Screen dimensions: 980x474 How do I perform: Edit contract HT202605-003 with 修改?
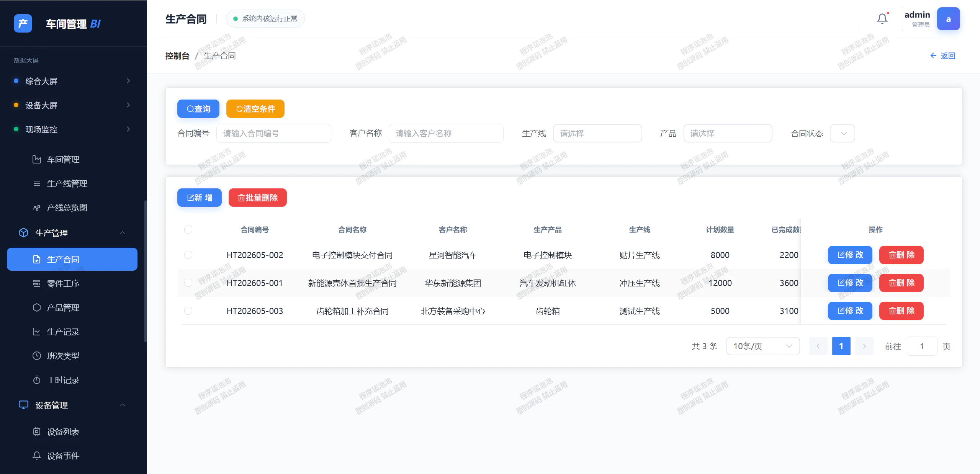850,311
